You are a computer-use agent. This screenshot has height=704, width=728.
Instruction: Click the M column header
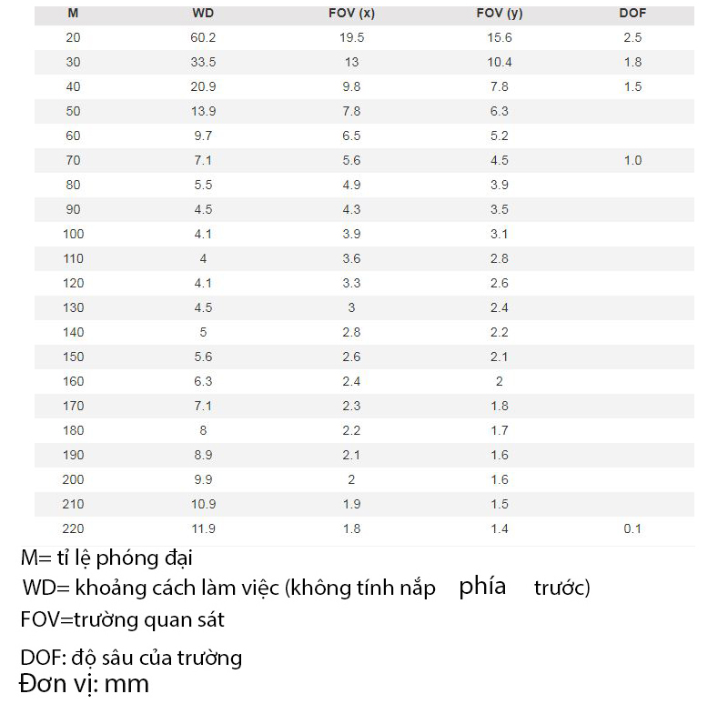pos(73,14)
